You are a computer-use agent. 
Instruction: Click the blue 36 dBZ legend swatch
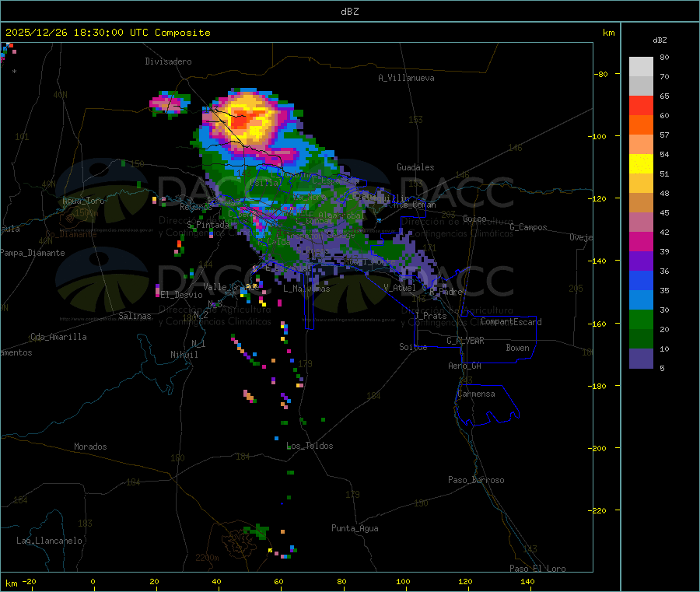641,280
